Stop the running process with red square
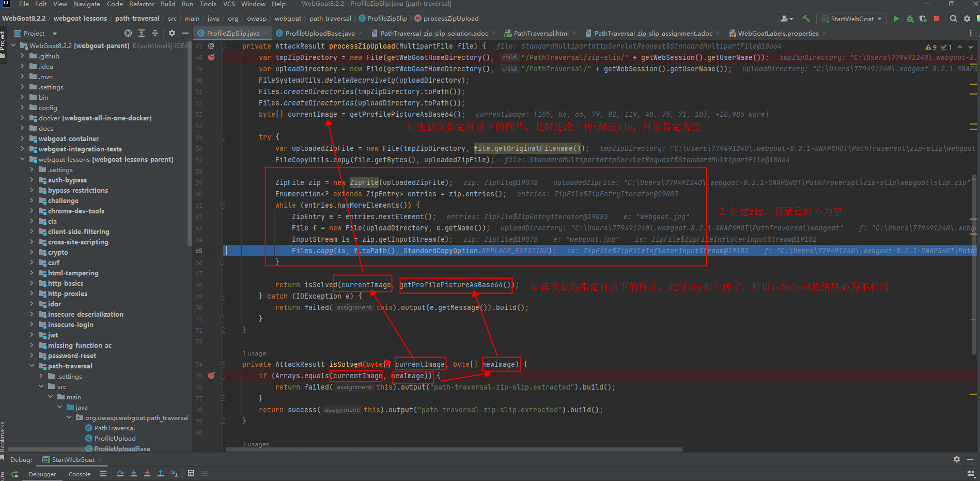Image resolution: width=980 pixels, height=481 pixels. [937, 19]
